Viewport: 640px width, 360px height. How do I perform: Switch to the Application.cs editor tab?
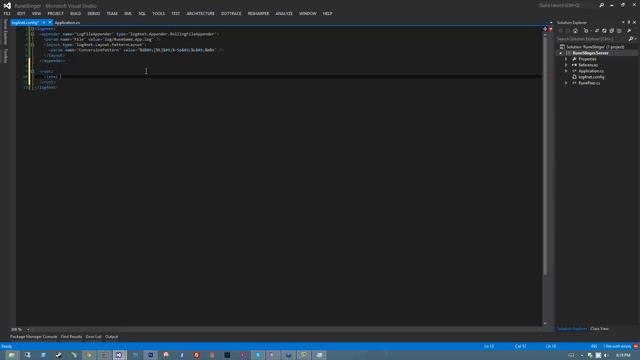point(67,23)
